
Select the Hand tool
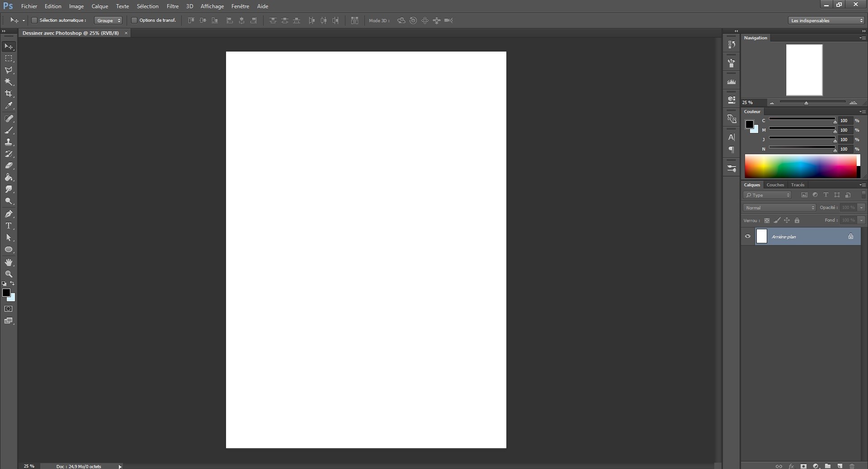9,262
